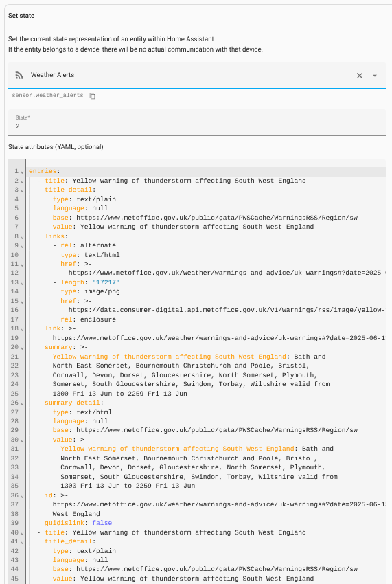Image resolution: width=392 pixels, height=584 pixels.
Task: Collapse the summary fold at line 20
Action: pos(22,348)
